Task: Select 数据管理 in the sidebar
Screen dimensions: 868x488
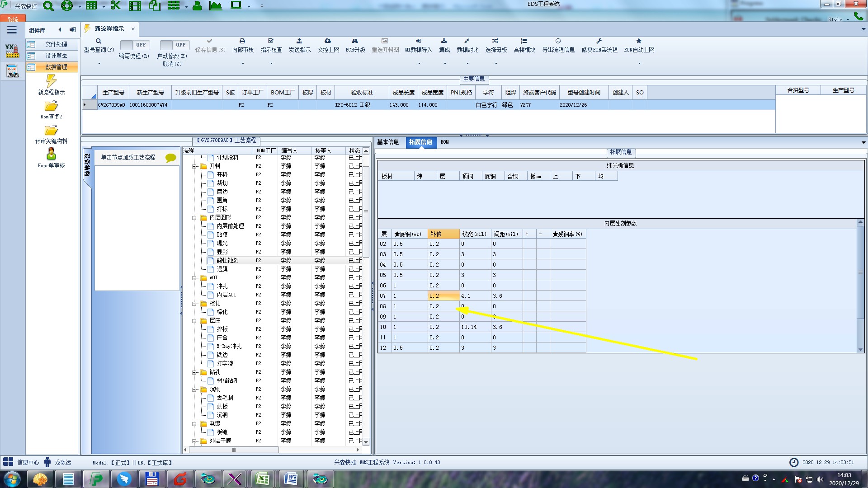Action: click(56, 67)
